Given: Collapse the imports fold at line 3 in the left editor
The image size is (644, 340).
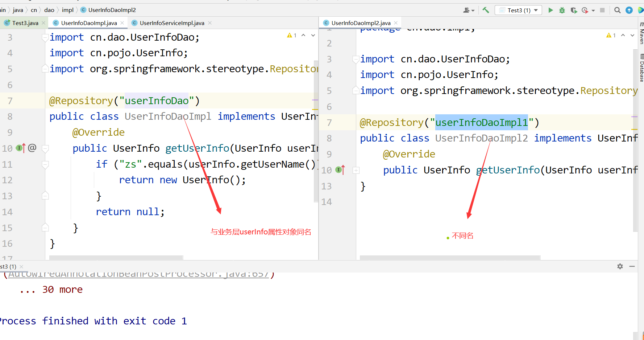Looking at the screenshot, I should click(45, 37).
